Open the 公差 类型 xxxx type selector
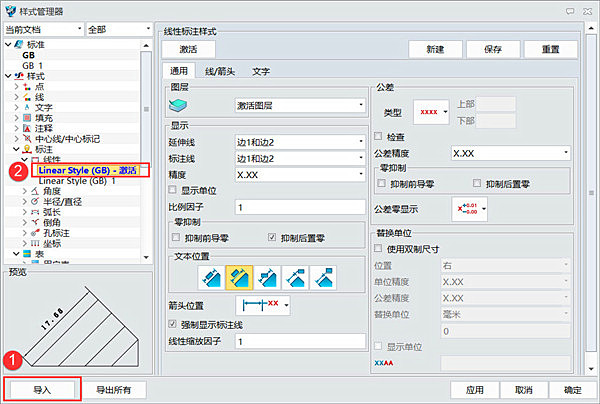The width and height of the screenshot is (600, 404). pyautogui.click(x=434, y=111)
